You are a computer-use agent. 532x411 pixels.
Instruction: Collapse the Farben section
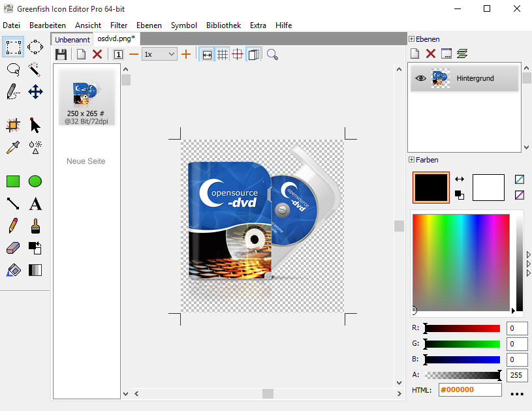(412, 160)
